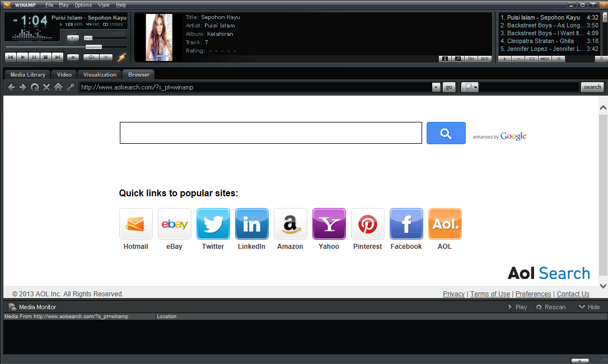608x364 pixels.
Task: Open the search provider magnifier dropdown
Action: click(x=470, y=87)
